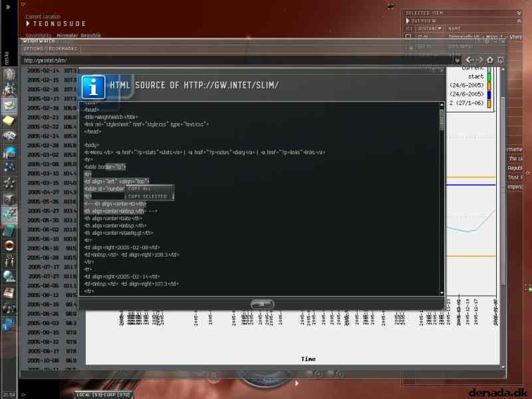Open the yellow notepad icon in the Neocom
Viewport: 532px width, 399px height.
[x=9, y=121]
